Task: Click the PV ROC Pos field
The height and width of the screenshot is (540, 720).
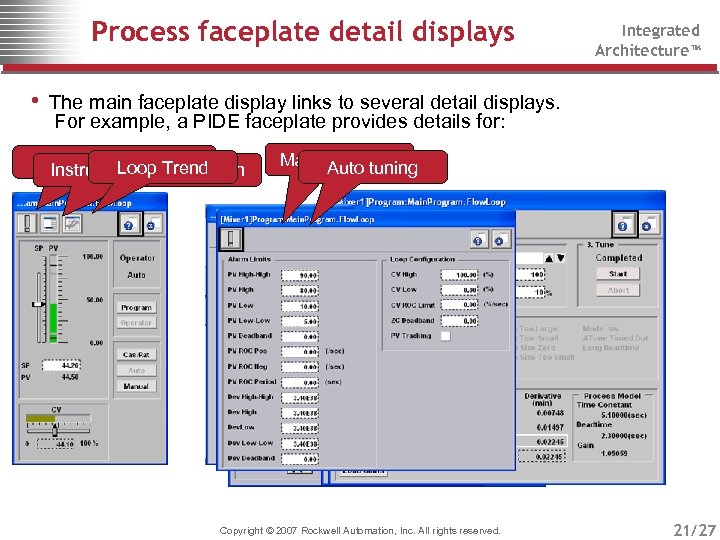Action: pos(300,351)
